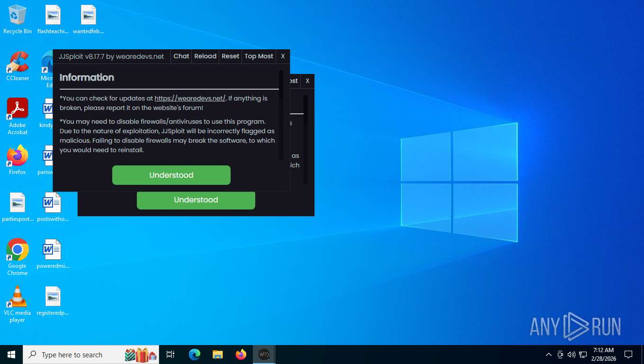
Task: Open the flashteachi... image file icon
Action: click(53, 20)
